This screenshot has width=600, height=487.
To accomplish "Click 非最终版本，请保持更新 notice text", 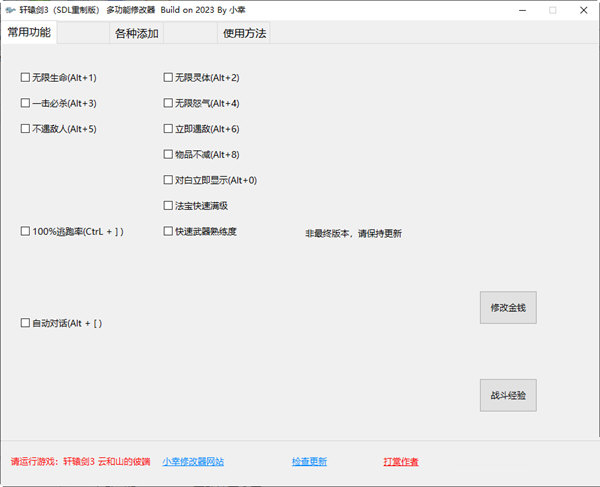I will point(353,233).
